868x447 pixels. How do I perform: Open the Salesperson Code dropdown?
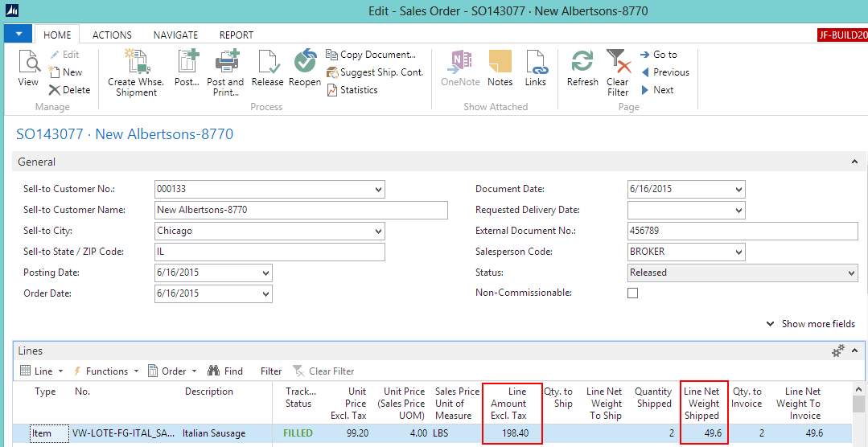pos(738,252)
